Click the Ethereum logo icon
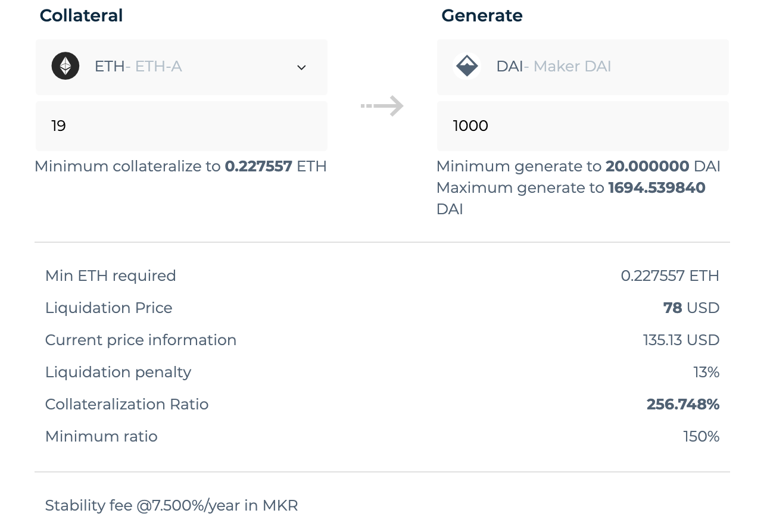Image resolution: width=767 pixels, height=532 pixels. pyautogui.click(x=66, y=66)
